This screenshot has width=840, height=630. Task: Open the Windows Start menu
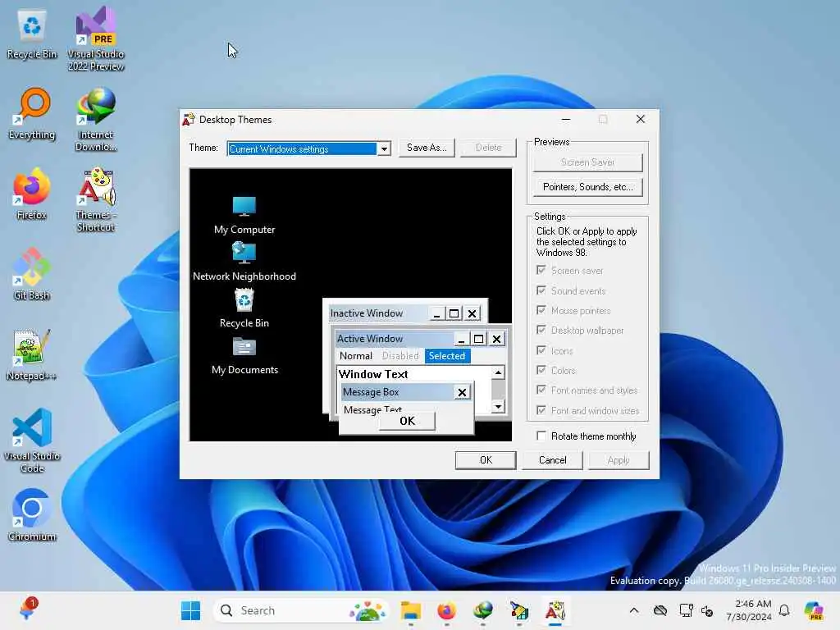click(190, 610)
